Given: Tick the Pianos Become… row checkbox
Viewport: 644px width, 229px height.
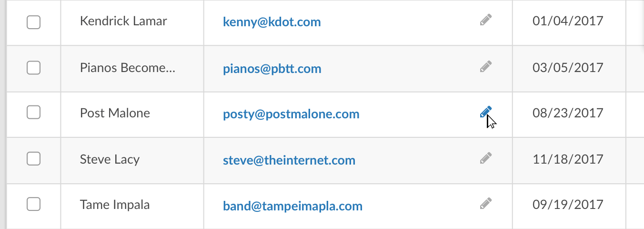Looking at the screenshot, I should pos(33,68).
